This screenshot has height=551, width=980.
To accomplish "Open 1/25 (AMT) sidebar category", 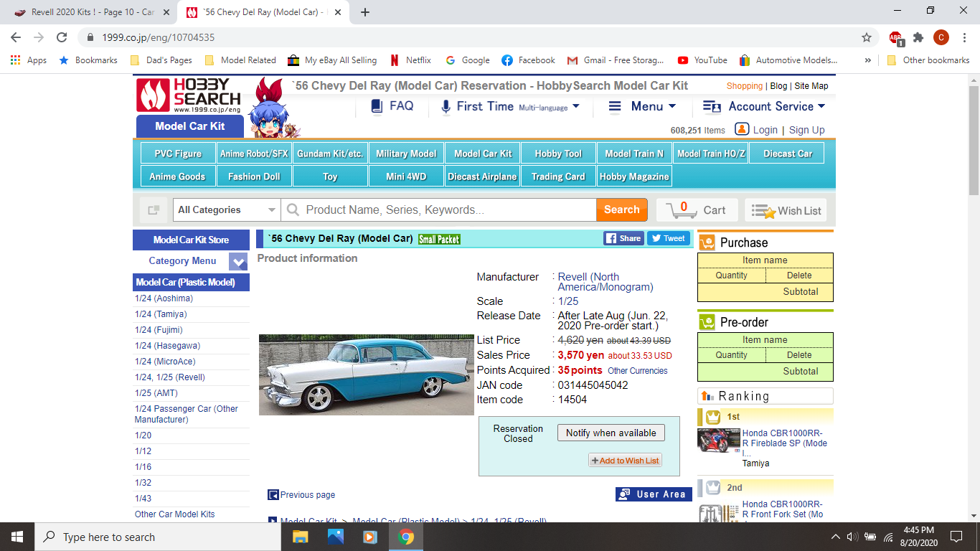I will pos(156,393).
